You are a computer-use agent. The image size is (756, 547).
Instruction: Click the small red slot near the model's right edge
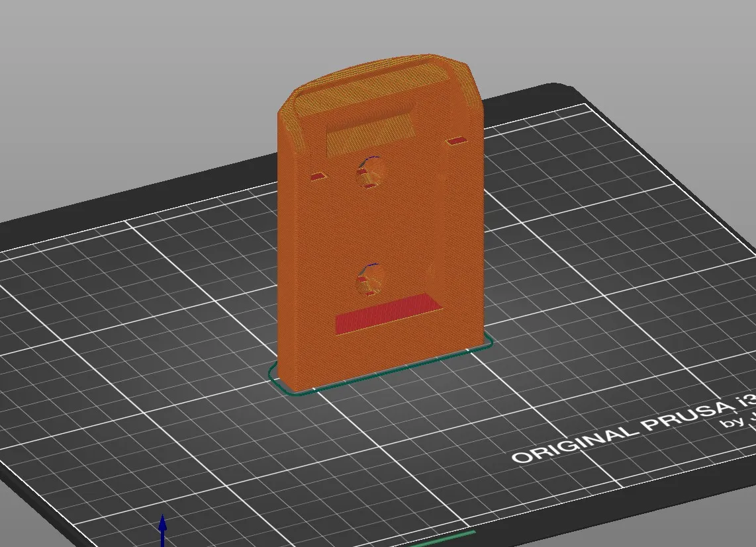click(x=455, y=141)
